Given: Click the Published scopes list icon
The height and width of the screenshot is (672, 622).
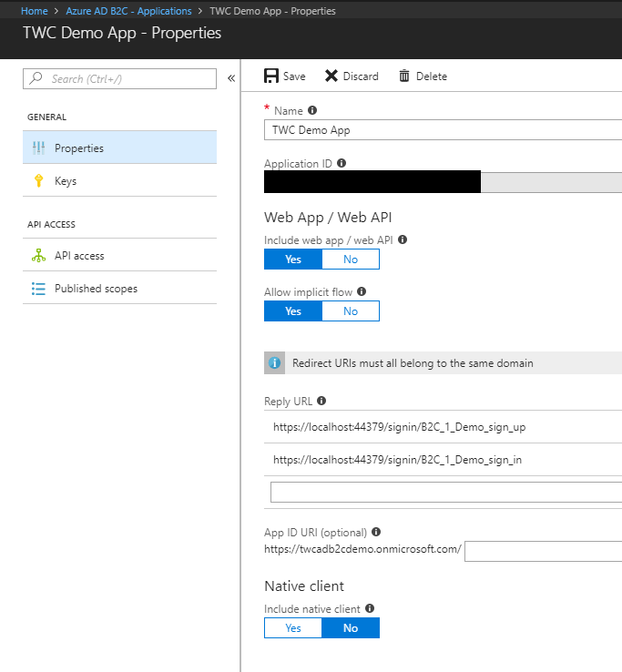Looking at the screenshot, I should tap(38, 289).
